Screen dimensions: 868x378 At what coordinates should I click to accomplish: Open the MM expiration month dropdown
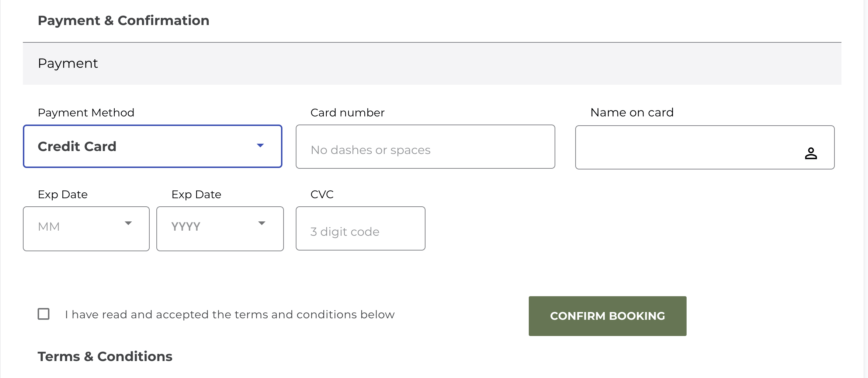click(x=128, y=223)
